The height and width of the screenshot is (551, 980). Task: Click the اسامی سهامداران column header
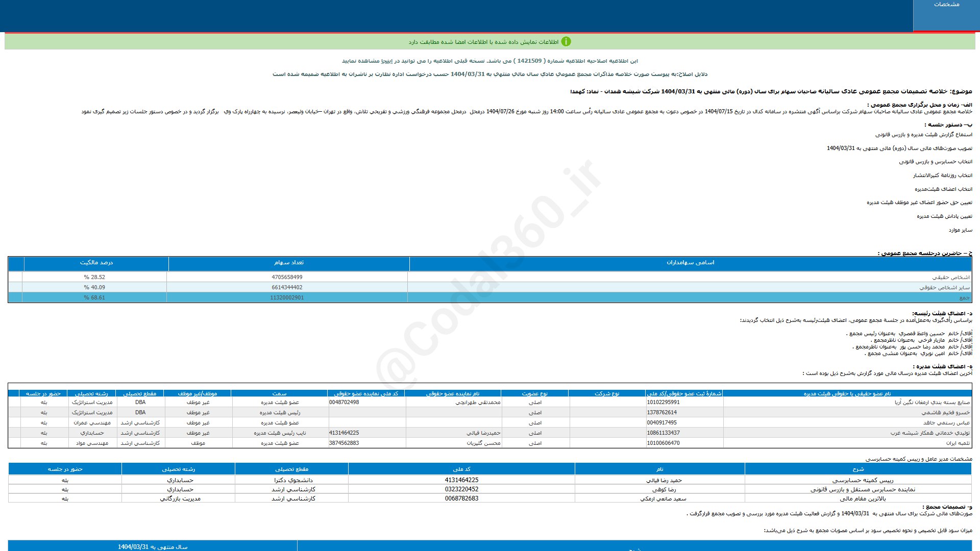tap(690, 263)
